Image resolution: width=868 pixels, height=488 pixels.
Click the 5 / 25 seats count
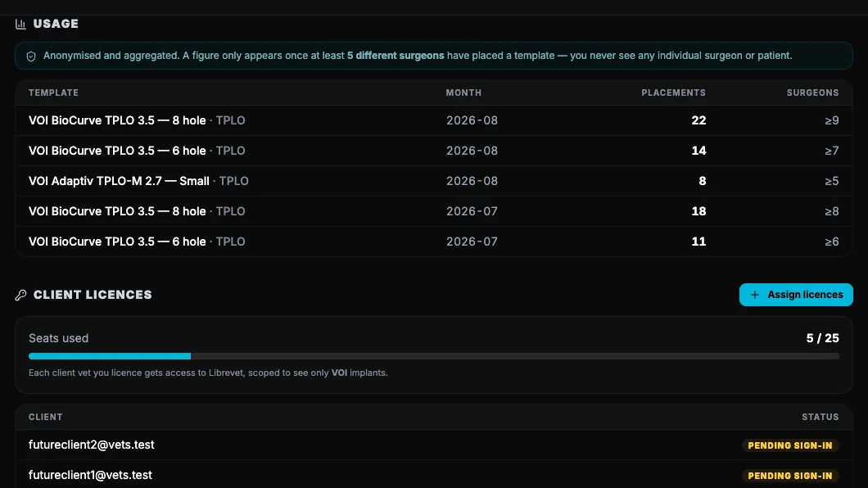click(x=822, y=338)
